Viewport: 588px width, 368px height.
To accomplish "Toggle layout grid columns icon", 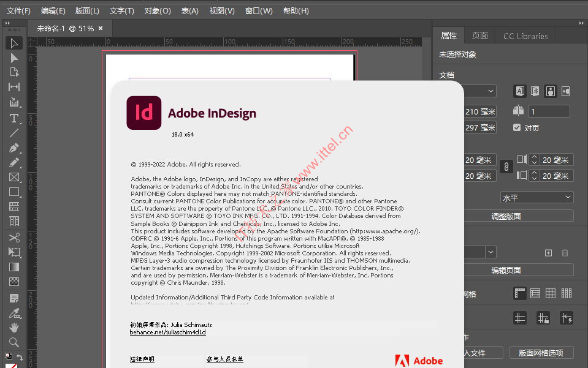I will pyautogui.click(x=567, y=293).
